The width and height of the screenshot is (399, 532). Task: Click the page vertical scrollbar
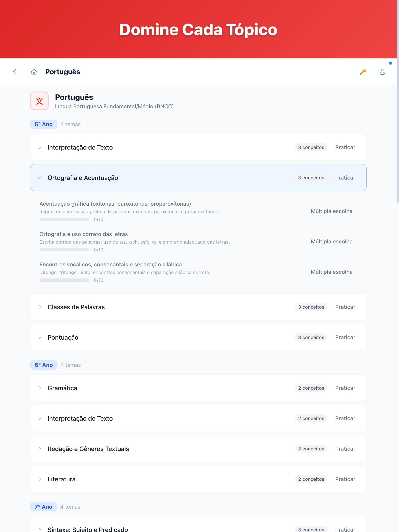(x=398, y=101)
